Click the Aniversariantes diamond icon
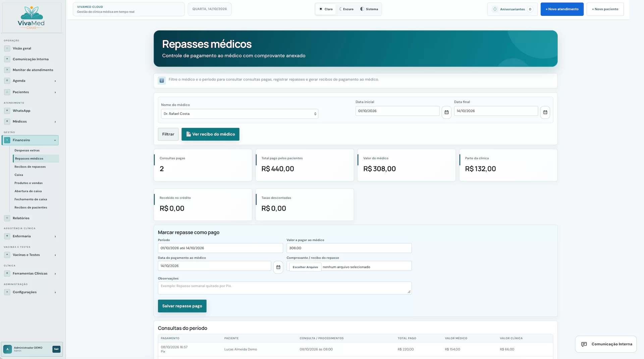Image resolution: width=644 pixels, height=359 pixels. 495,9
